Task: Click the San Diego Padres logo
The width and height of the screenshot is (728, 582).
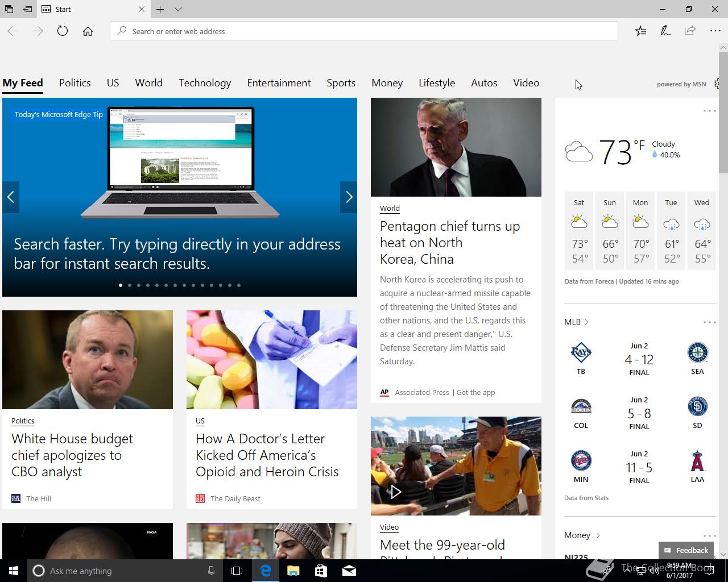Action: click(x=697, y=406)
